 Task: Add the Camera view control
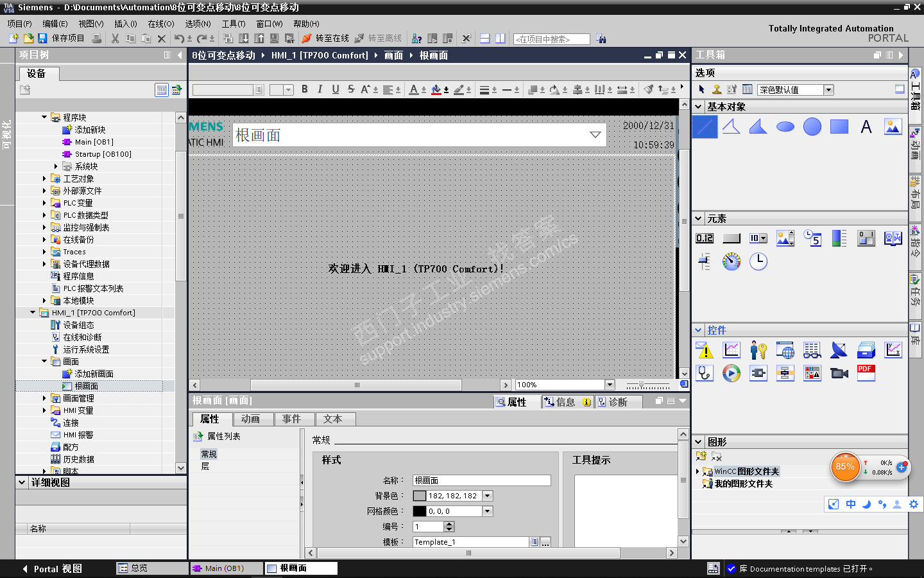tap(839, 373)
